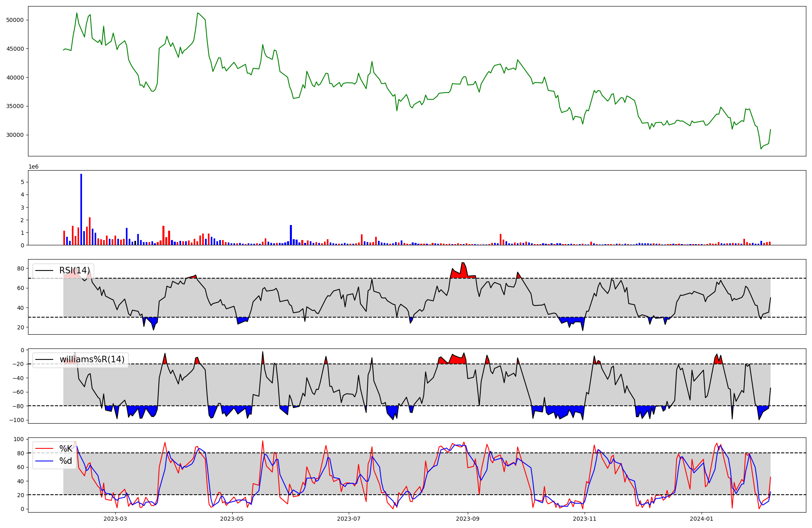The image size is (812, 528).
Task: Click the 50000 price axis label
Action: [x=15, y=20]
